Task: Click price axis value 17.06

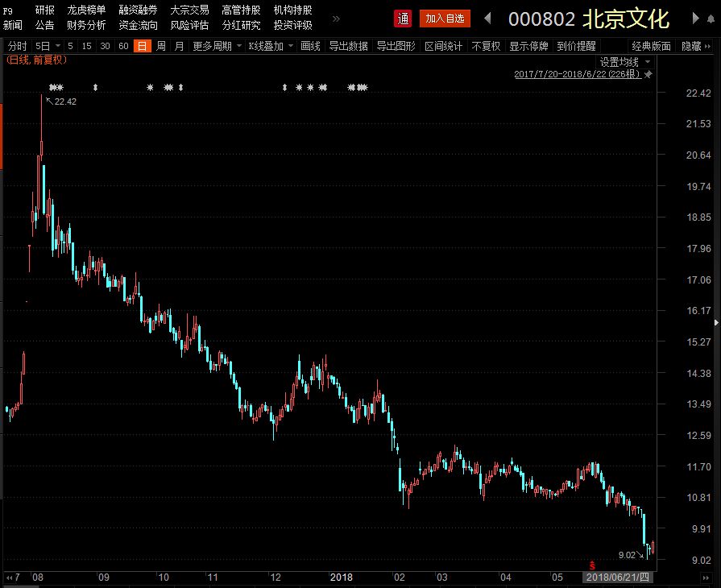Action: point(698,280)
